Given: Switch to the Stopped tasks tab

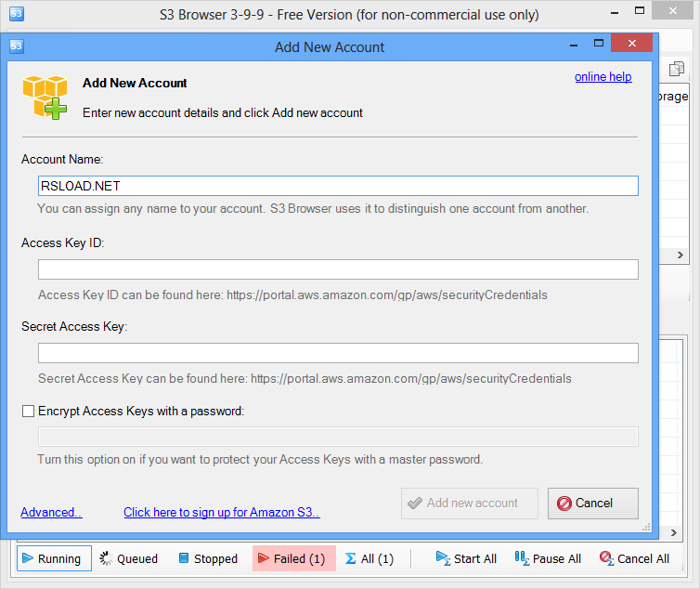Looking at the screenshot, I should 208,558.
